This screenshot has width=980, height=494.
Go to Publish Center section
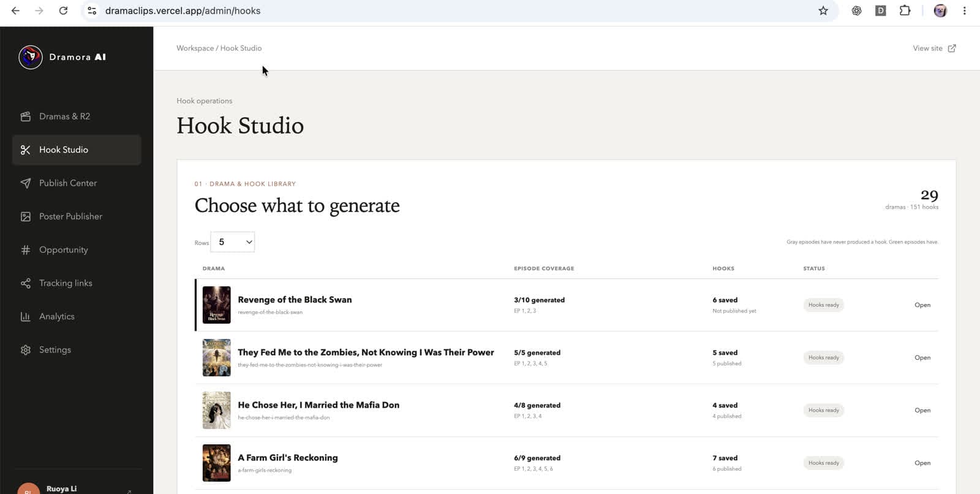[77, 183]
